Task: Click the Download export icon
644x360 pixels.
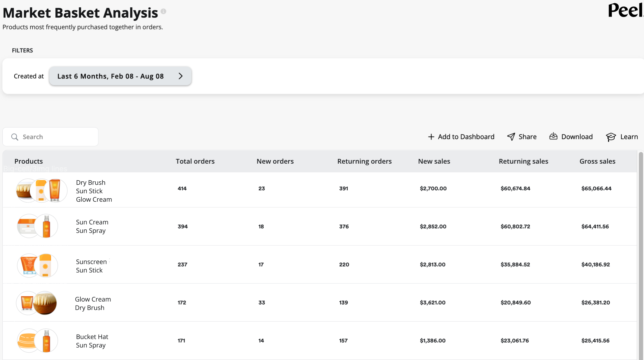Action: pyautogui.click(x=553, y=136)
